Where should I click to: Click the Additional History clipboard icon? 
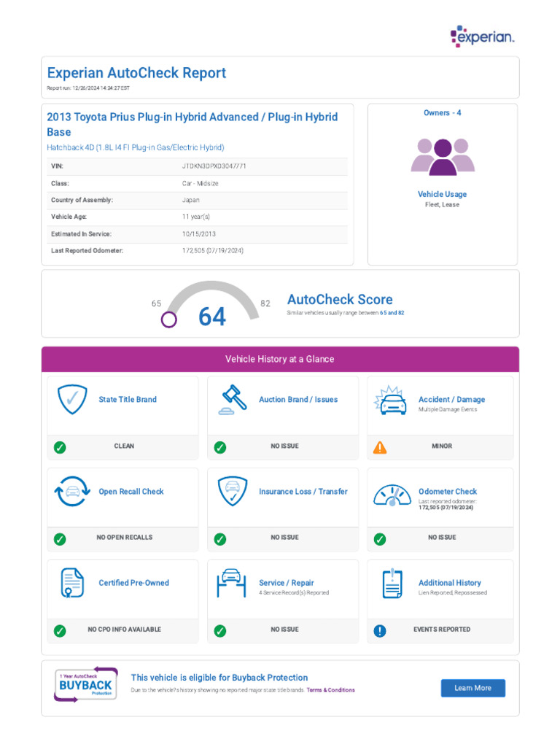click(392, 583)
